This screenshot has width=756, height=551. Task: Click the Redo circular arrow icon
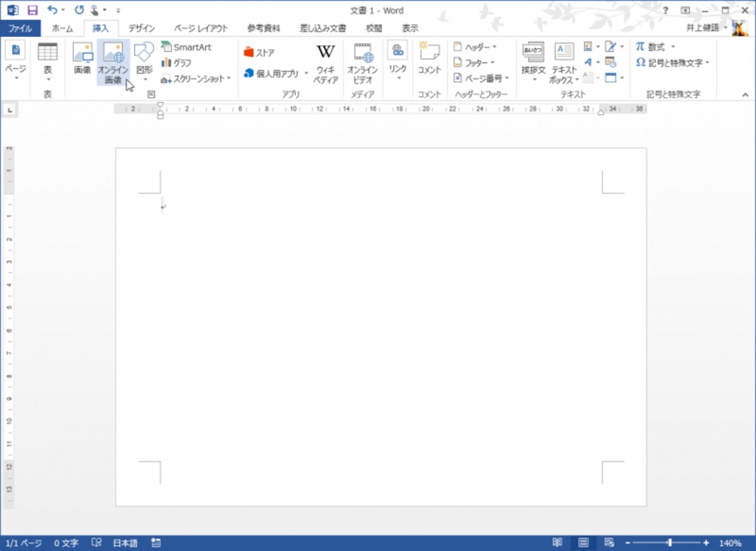tap(79, 10)
